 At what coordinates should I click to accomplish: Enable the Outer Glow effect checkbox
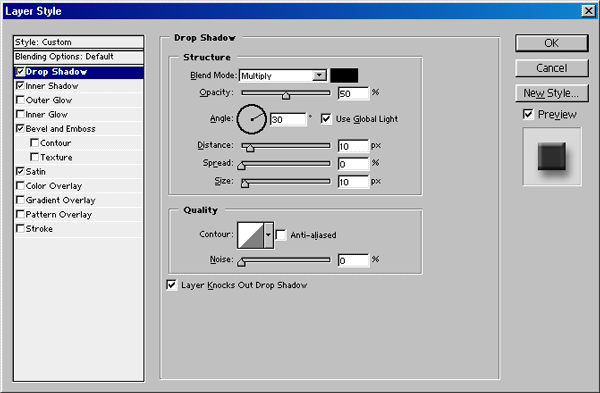(20, 100)
